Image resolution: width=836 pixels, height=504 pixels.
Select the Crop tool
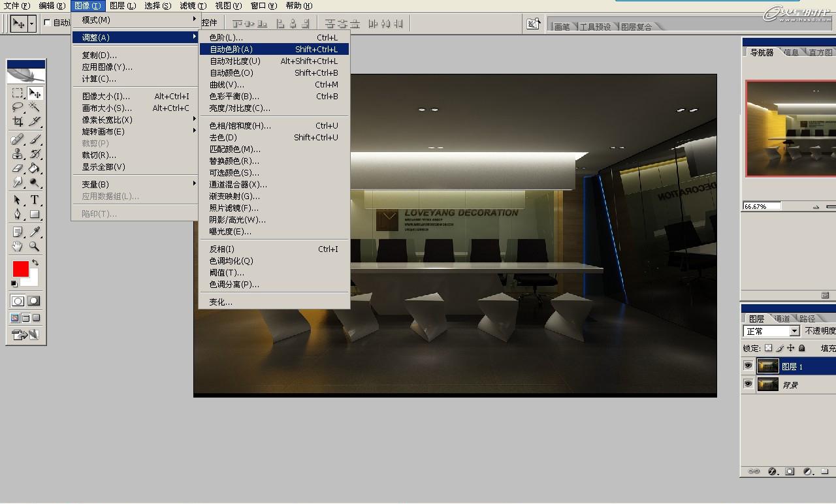click(18, 121)
